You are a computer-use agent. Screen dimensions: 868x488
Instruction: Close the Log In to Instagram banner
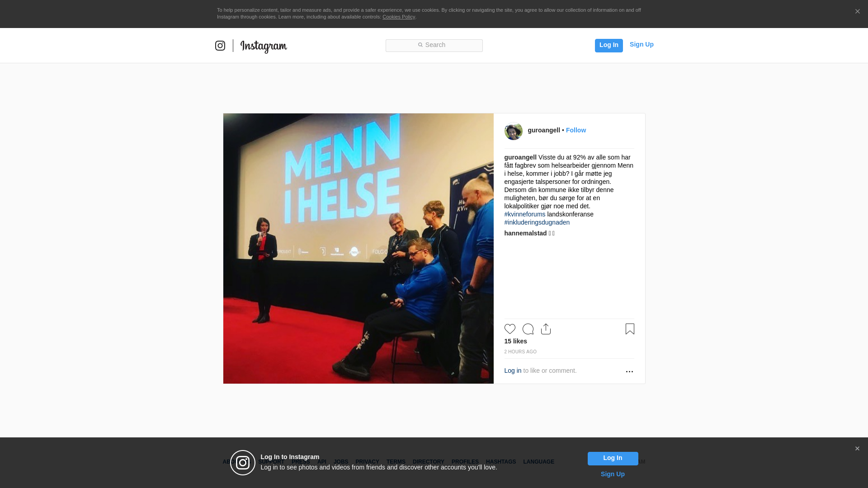coord(857,449)
